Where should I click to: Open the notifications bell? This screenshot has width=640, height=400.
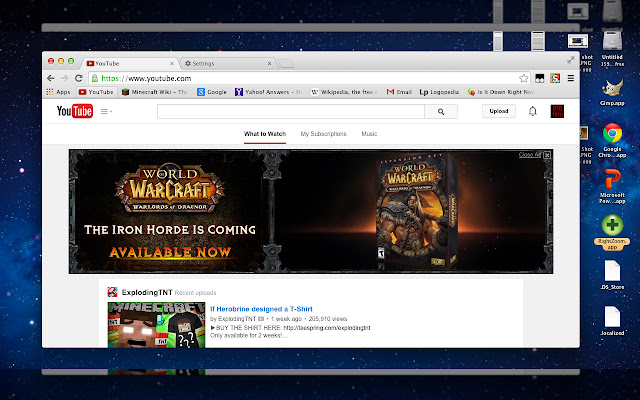533,111
